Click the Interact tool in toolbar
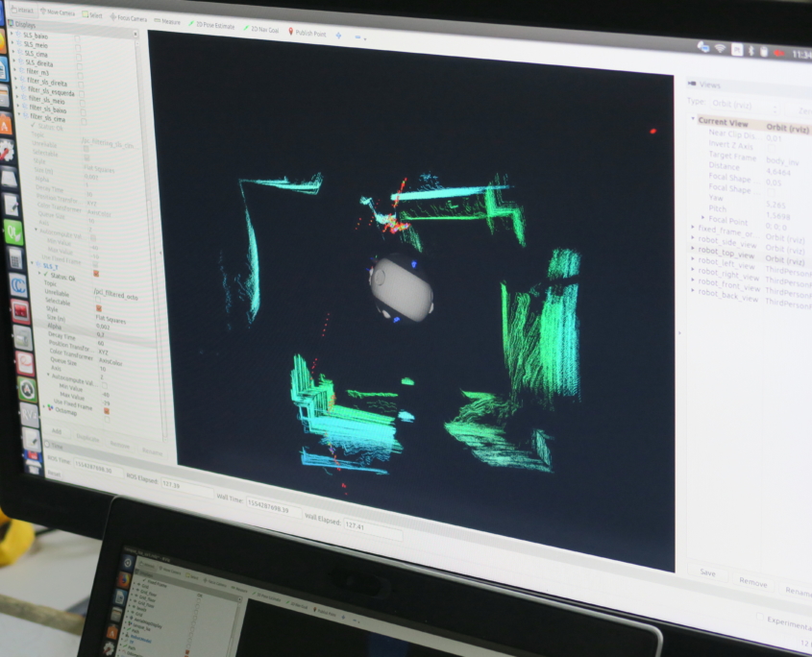 point(19,9)
